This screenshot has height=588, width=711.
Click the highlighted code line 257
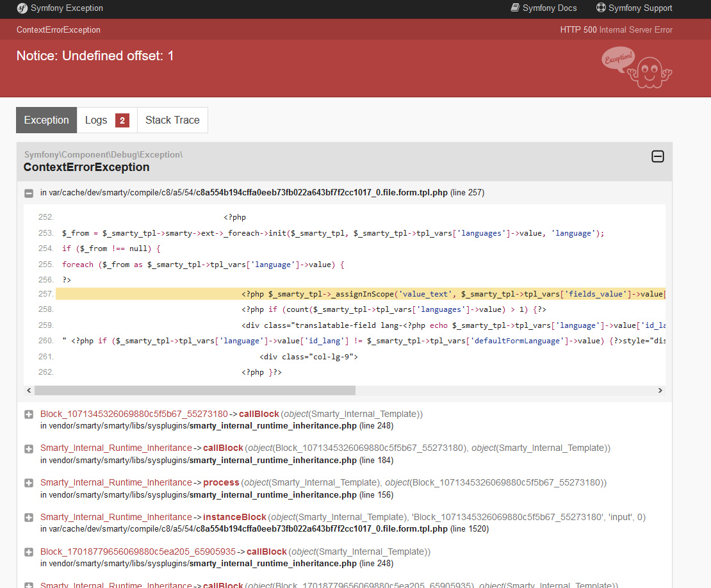[x=361, y=294]
